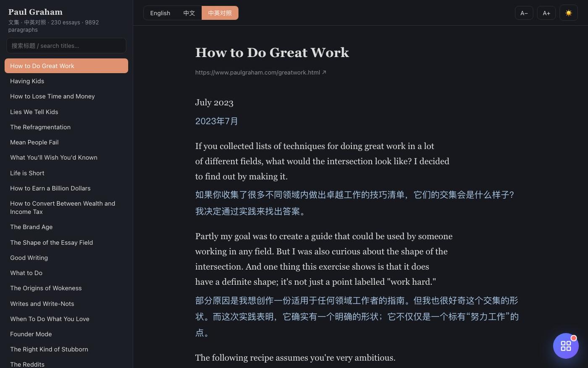The height and width of the screenshot is (368, 588).
Task: Click the essay heading How to Do Great Work
Action: (272, 52)
